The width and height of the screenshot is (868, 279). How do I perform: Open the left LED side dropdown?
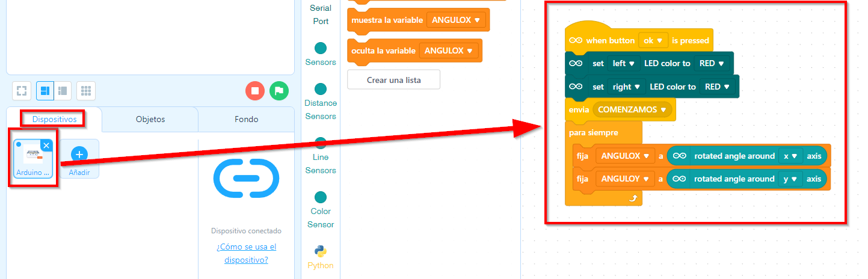click(x=623, y=63)
